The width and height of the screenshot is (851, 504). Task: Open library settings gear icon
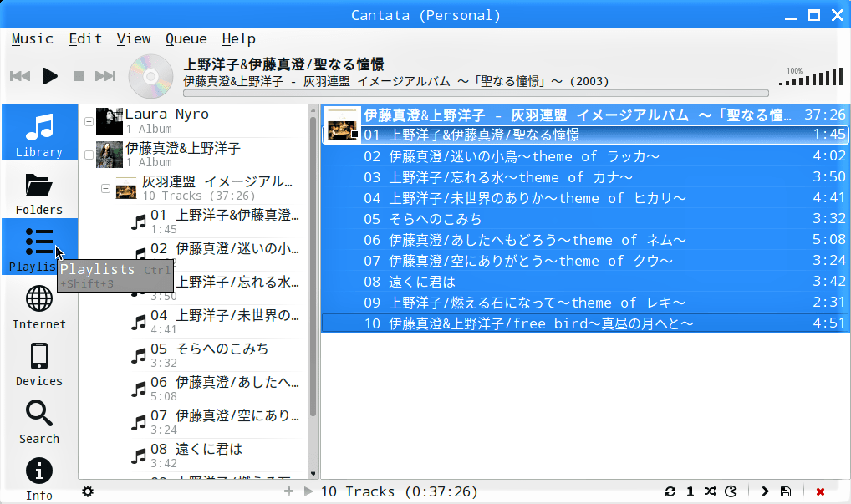coord(88,491)
